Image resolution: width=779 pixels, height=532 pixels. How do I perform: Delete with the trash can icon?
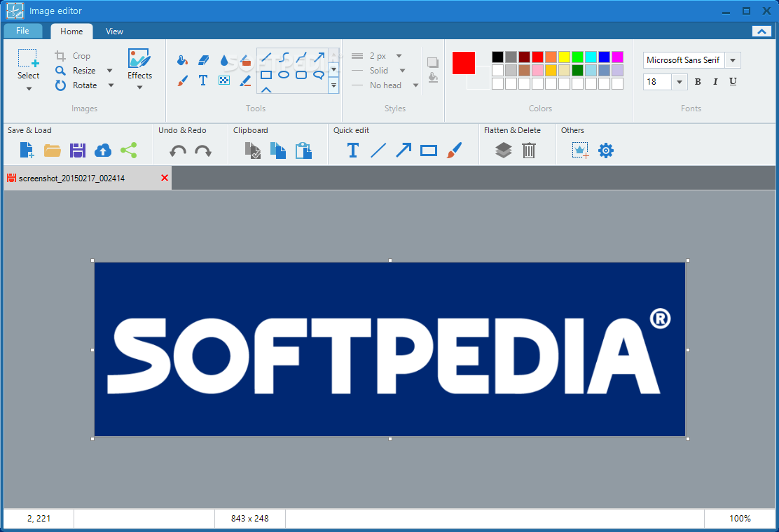coord(529,150)
